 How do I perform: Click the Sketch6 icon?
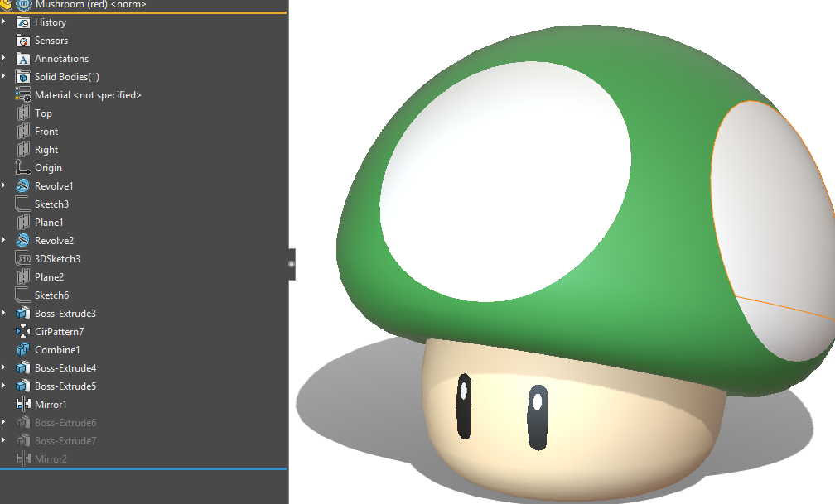point(23,295)
